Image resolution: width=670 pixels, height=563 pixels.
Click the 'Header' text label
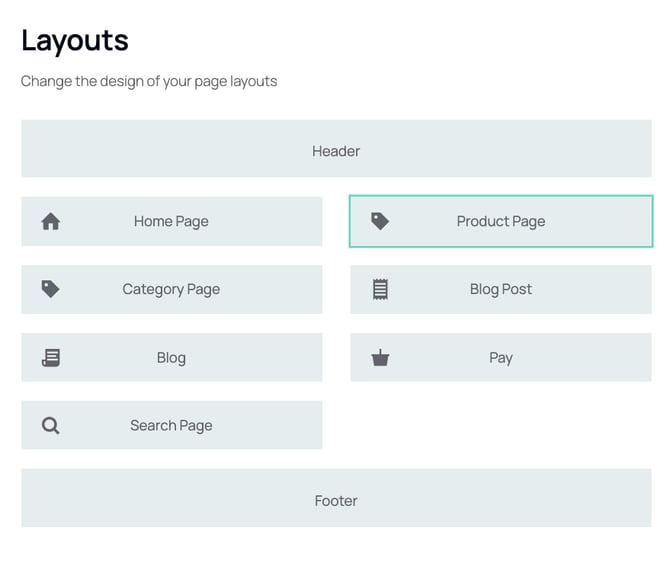336,151
